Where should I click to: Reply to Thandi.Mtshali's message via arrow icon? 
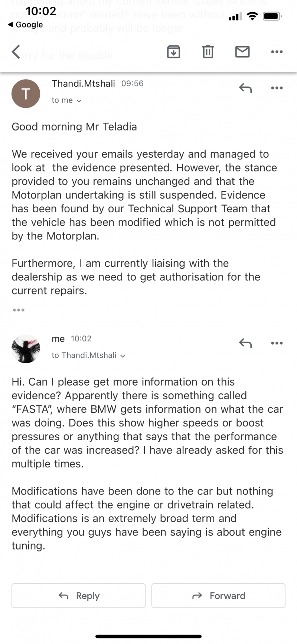[x=245, y=88]
